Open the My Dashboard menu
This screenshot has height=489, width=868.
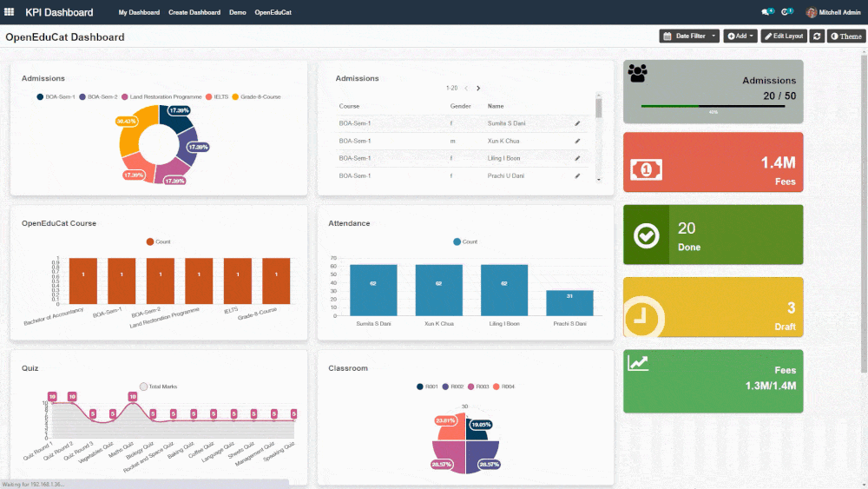(139, 12)
